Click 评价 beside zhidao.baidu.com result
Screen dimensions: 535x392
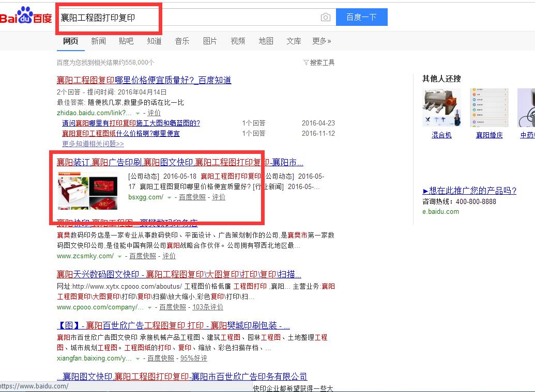(x=154, y=113)
